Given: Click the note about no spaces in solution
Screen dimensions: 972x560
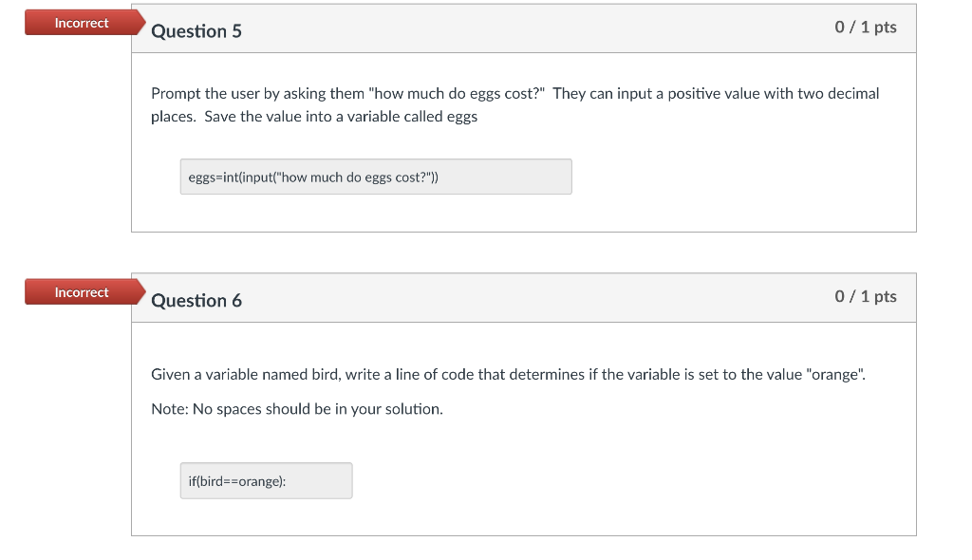Looking at the screenshot, I should click(x=295, y=409).
